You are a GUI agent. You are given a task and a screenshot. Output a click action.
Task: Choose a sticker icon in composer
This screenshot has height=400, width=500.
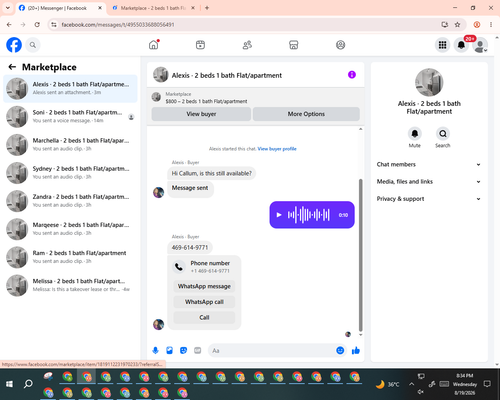183,350
